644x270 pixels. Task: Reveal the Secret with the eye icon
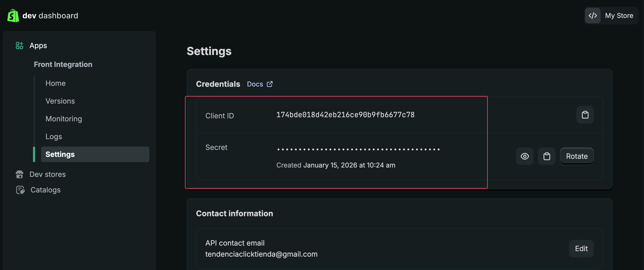point(525,156)
